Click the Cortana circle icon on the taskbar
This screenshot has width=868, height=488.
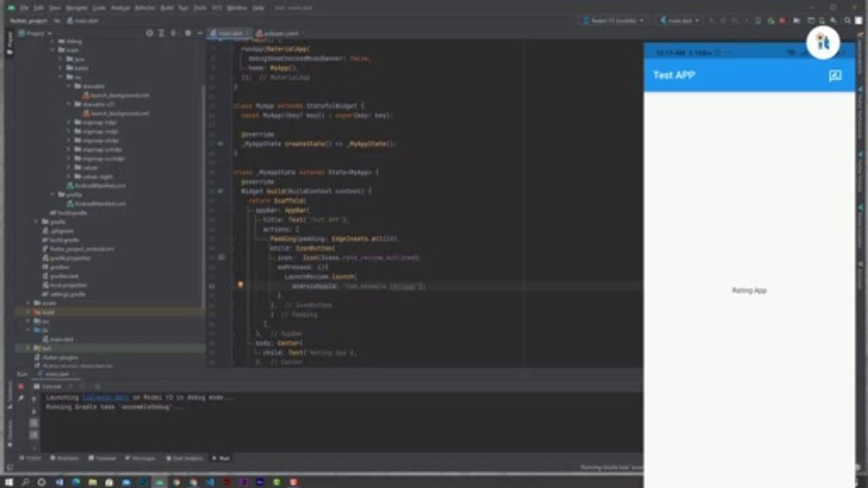click(41, 482)
